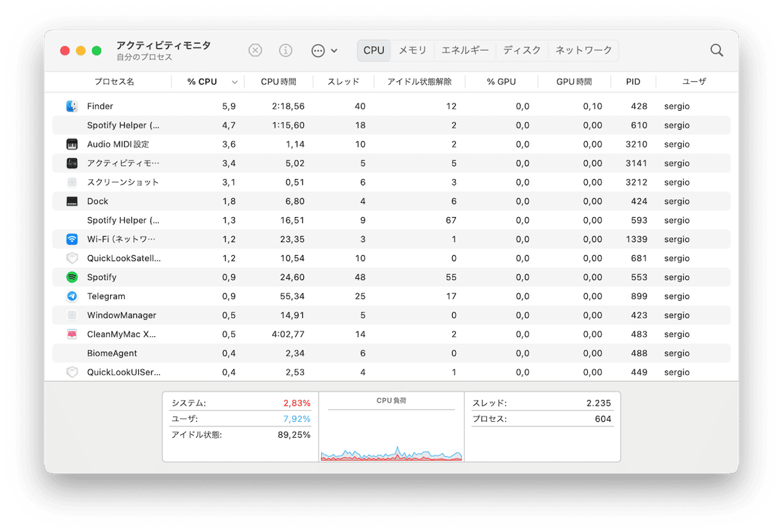This screenshot has height=532, width=783.
Task: Sort by the PID column header
Action: point(633,82)
